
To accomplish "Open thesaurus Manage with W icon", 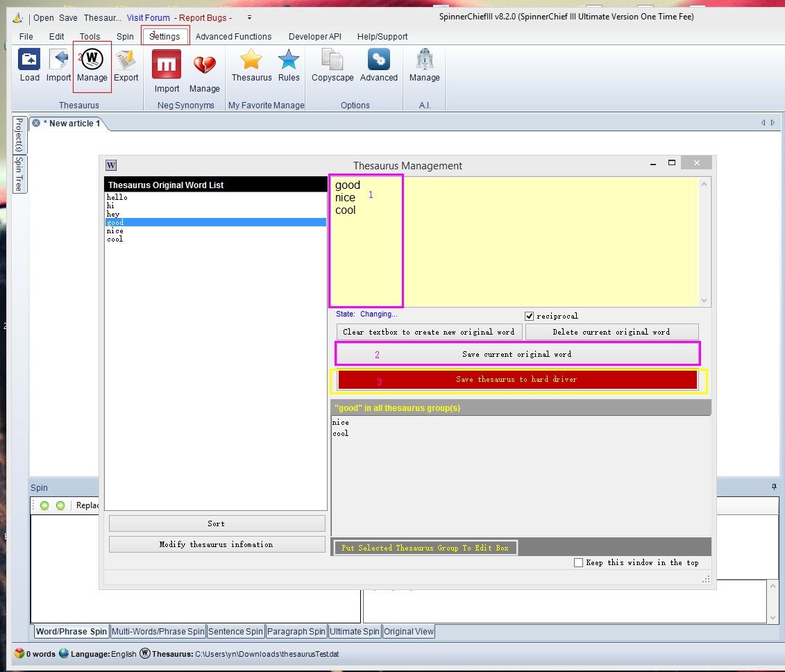I will [92, 65].
